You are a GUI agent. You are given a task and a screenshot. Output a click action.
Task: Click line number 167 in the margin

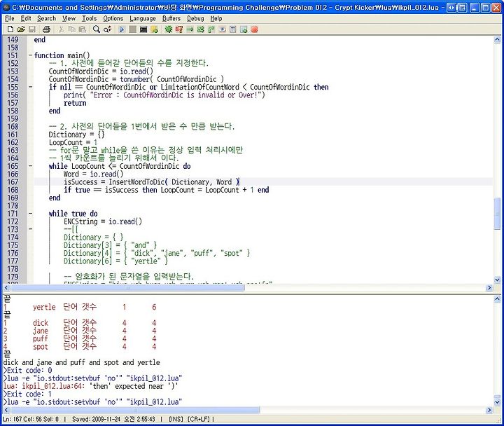pyautogui.click(x=13, y=182)
